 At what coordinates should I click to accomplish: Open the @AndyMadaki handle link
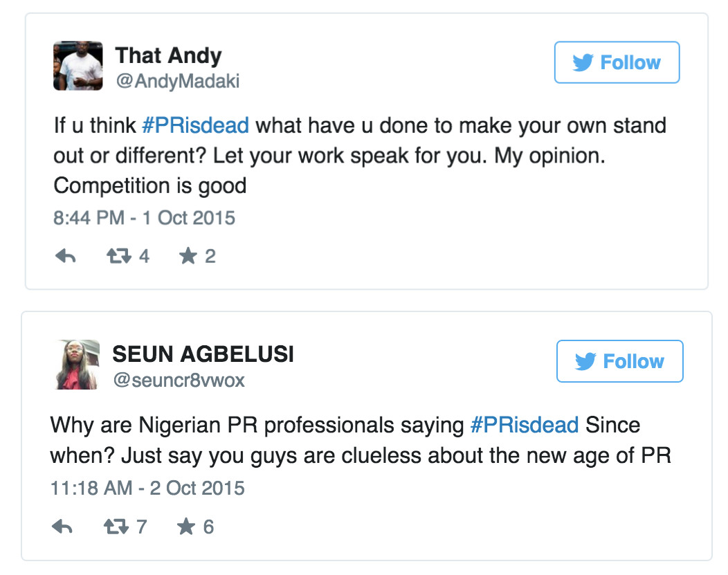click(177, 82)
